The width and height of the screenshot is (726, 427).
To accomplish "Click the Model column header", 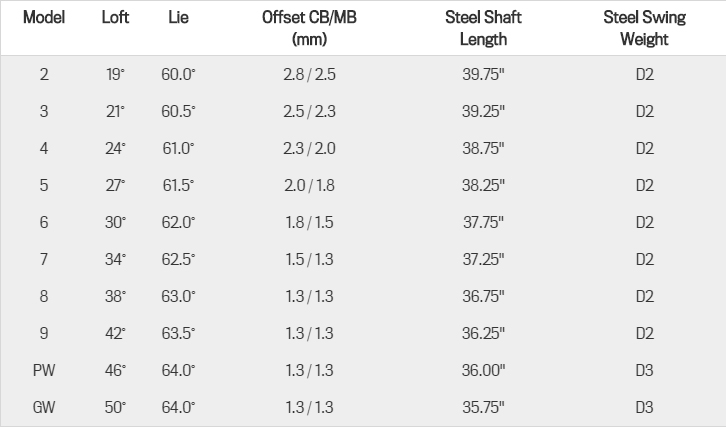I will [x=44, y=18].
